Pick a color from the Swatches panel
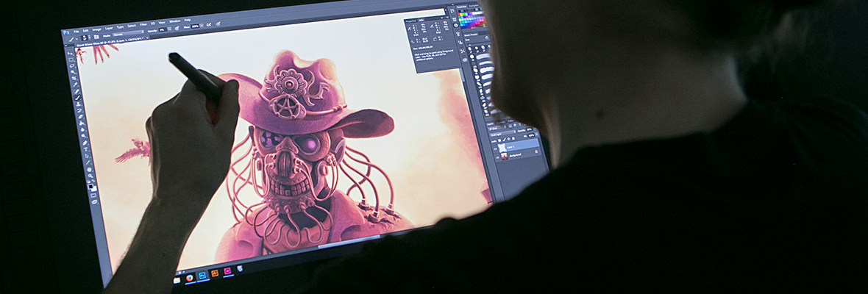 (x=472, y=19)
